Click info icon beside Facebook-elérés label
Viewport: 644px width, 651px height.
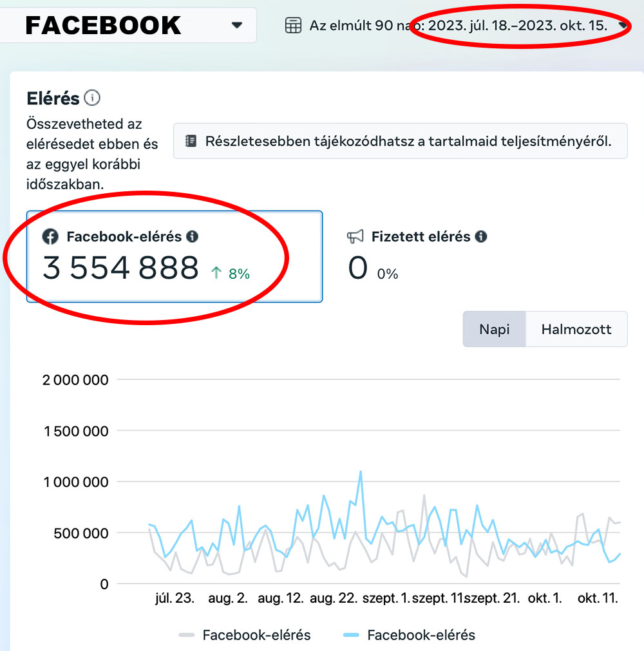(x=193, y=236)
